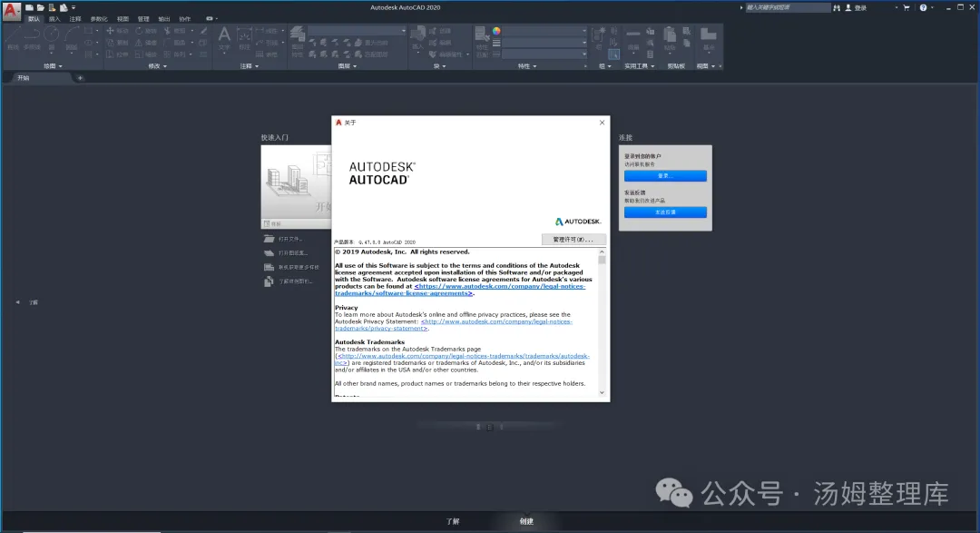The image size is (980, 533).
Task: Click the About dialog scrollbar up arrow
Action: pyautogui.click(x=602, y=252)
